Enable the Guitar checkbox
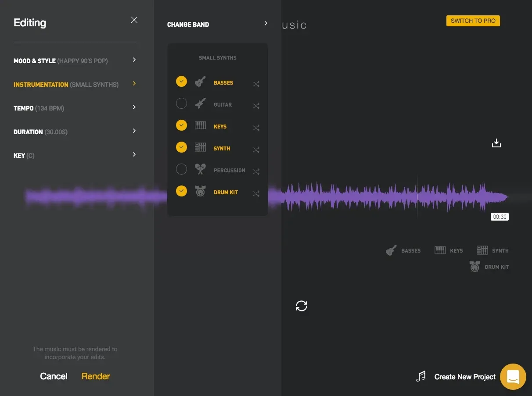532x396 pixels. (x=181, y=103)
